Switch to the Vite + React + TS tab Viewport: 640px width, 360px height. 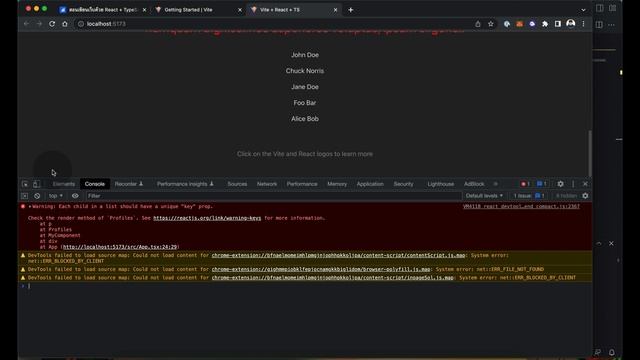click(x=294, y=10)
